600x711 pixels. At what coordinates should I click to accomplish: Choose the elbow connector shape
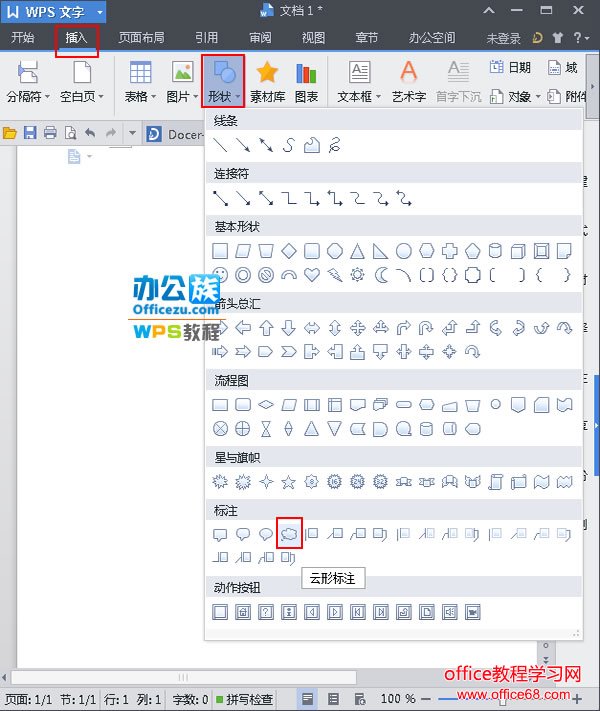tap(289, 198)
